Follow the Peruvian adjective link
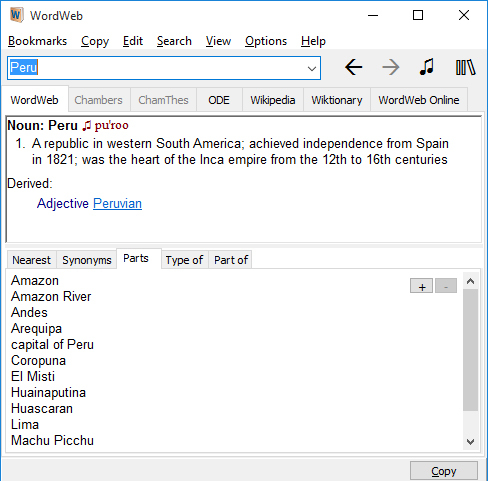This screenshot has width=488, height=481. 117,203
